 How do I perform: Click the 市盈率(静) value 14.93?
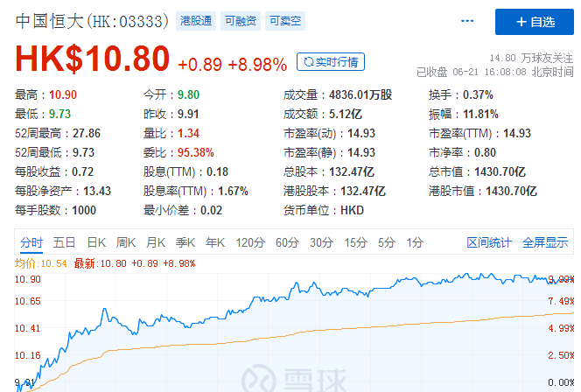pos(361,152)
